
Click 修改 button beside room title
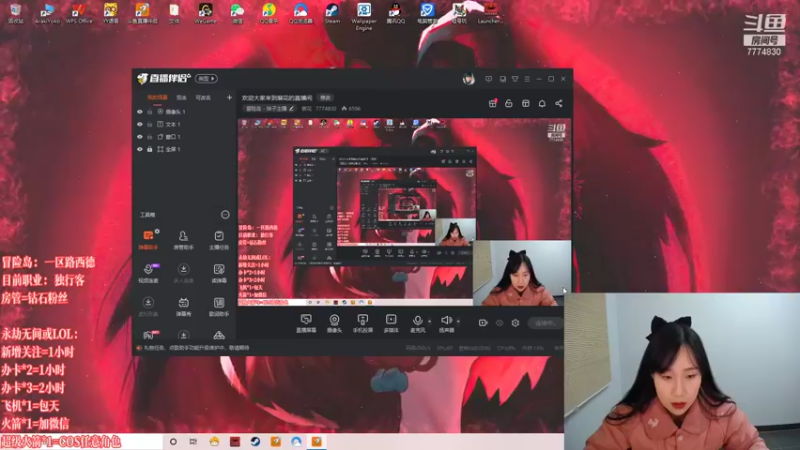[325, 97]
